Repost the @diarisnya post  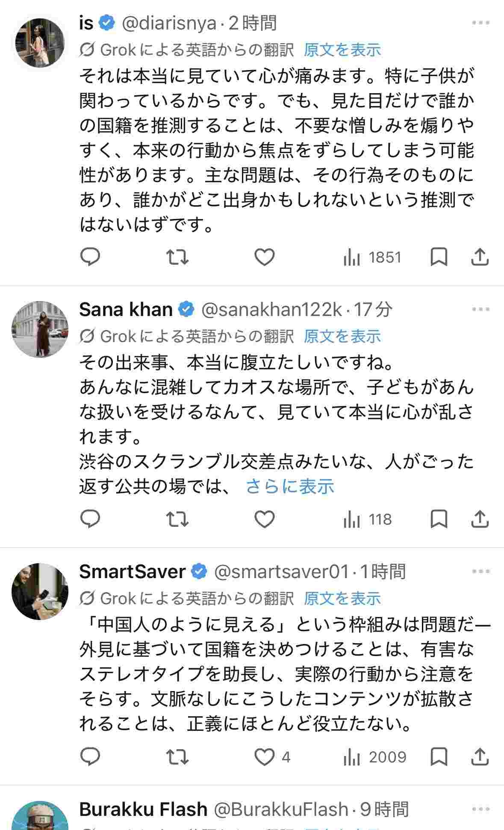177,257
